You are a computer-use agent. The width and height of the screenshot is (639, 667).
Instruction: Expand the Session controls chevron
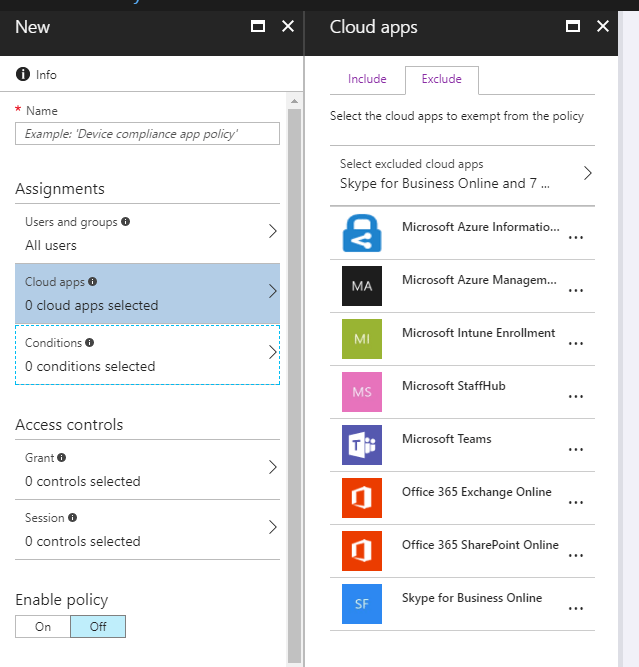tap(273, 527)
